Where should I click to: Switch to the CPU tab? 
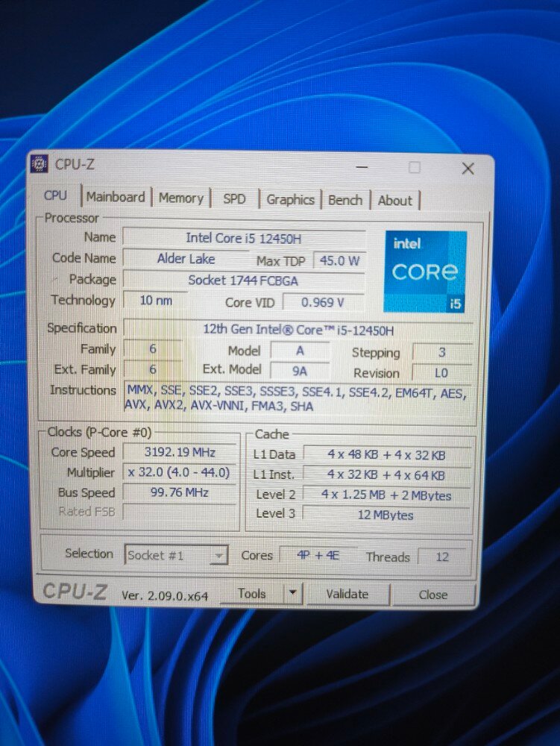coord(56,195)
